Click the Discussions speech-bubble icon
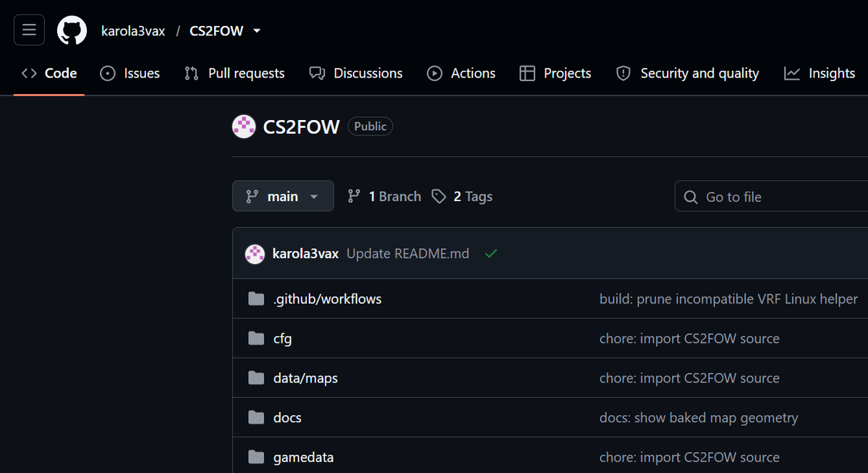The width and height of the screenshot is (868, 473). click(x=316, y=73)
